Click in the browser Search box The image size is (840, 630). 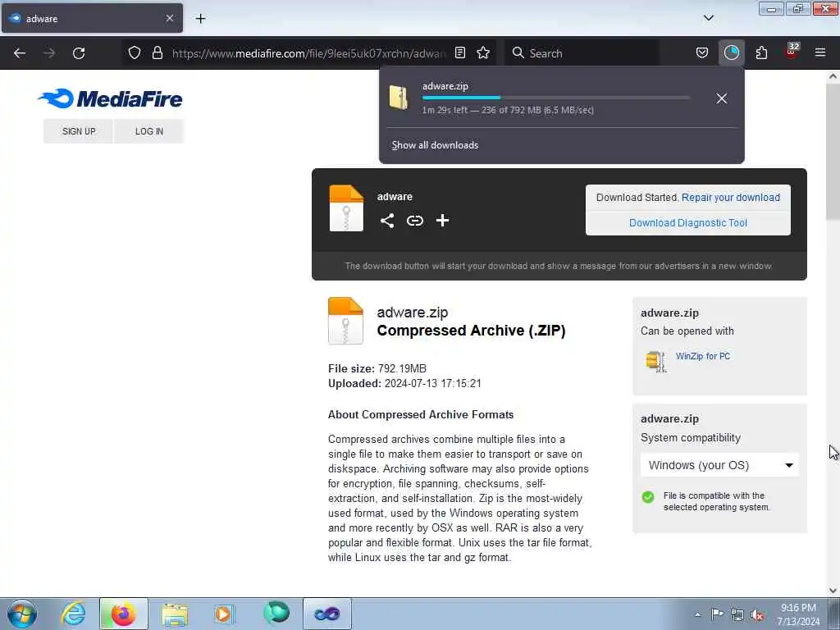[582, 53]
